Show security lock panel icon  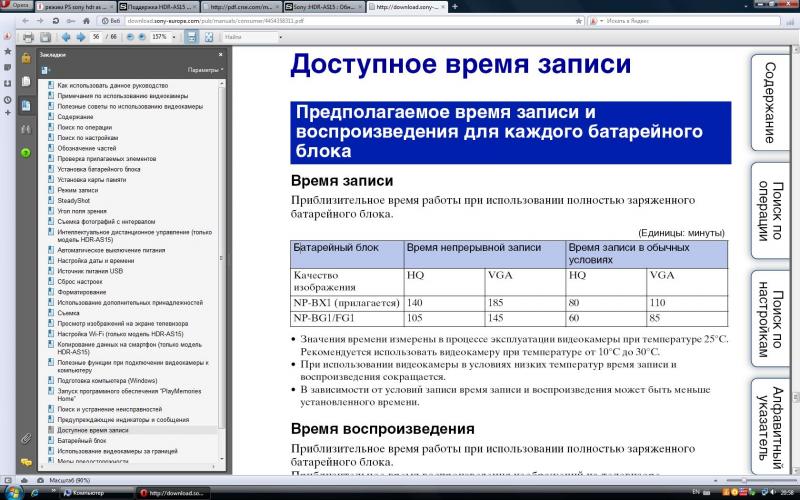click(26, 58)
